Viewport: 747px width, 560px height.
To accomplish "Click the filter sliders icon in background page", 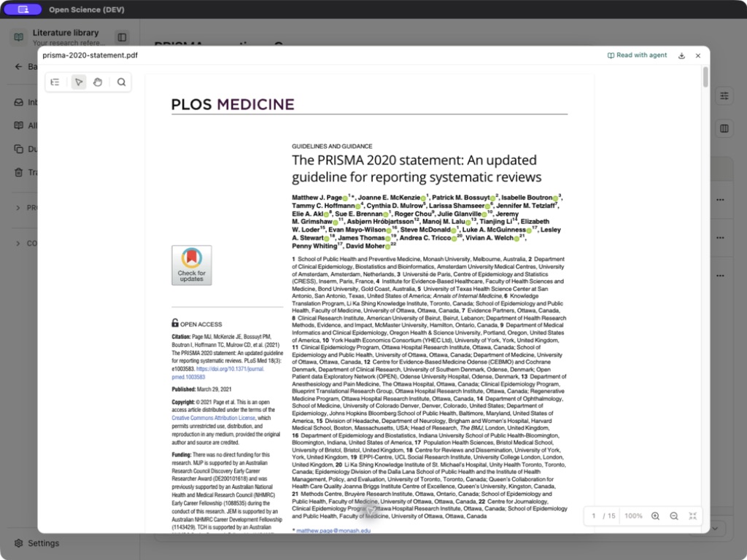I will pyautogui.click(x=724, y=96).
